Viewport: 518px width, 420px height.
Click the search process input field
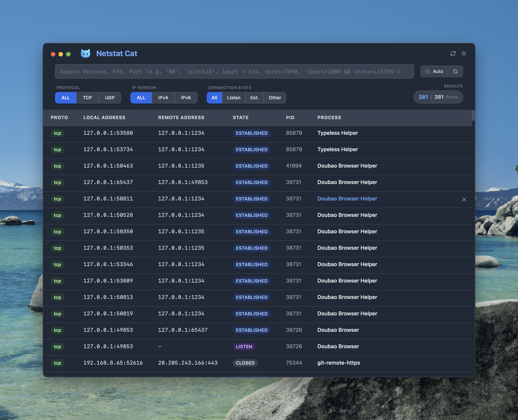(234, 72)
